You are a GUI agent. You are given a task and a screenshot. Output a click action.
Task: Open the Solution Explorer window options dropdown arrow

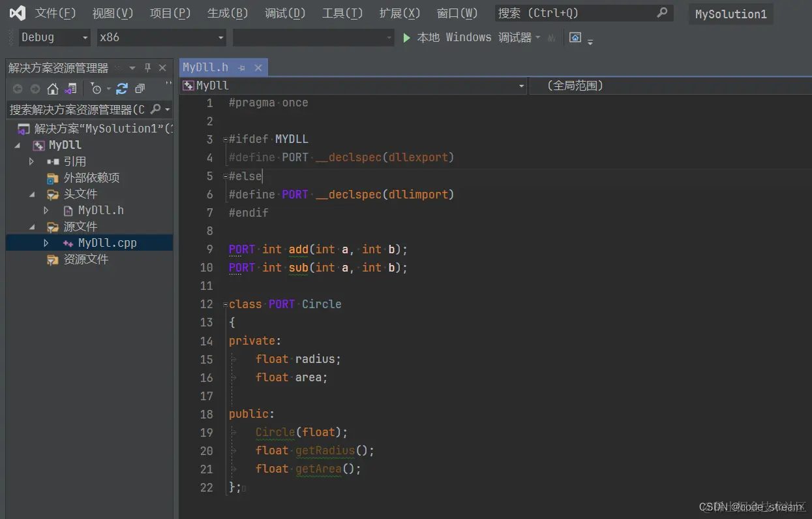pos(132,68)
